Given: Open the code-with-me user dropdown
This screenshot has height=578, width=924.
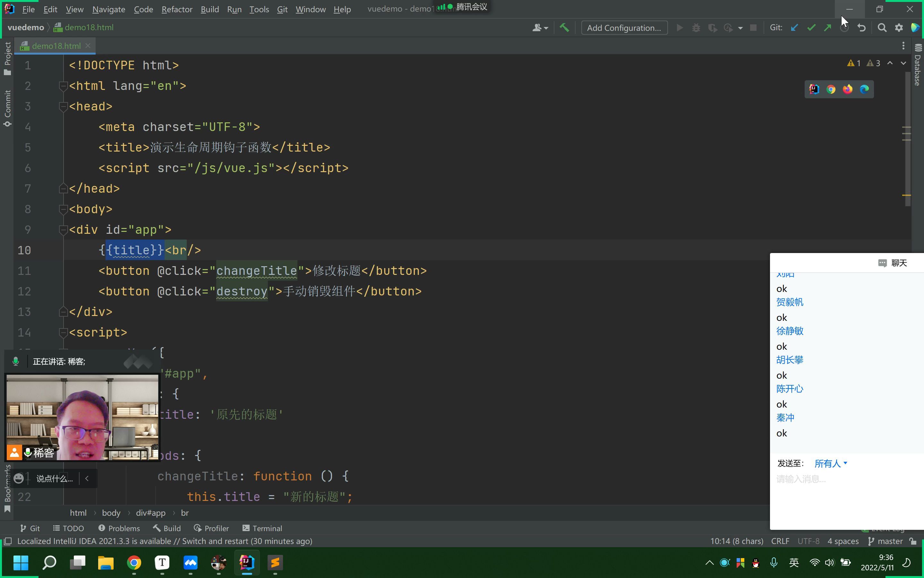Looking at the screenshot, I should point(540,28).
